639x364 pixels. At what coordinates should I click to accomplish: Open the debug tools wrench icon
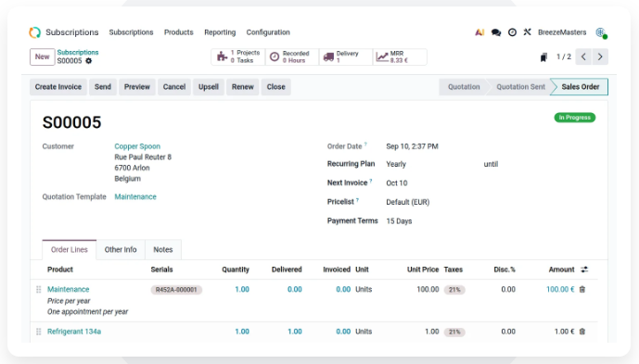click(x=528, y=31)
